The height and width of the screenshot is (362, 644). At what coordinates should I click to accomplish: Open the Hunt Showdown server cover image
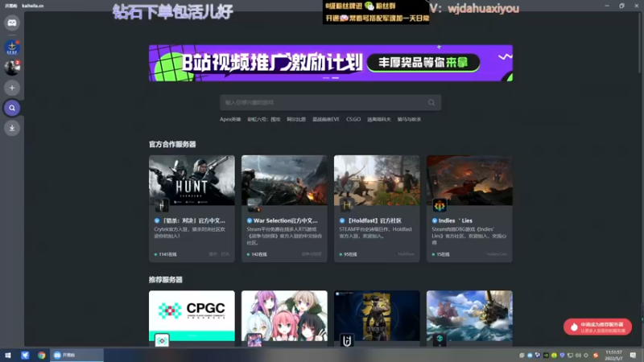(x=192, y=180)
